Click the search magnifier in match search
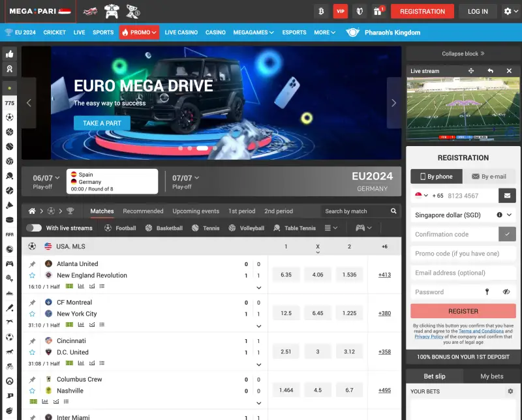 393,211
